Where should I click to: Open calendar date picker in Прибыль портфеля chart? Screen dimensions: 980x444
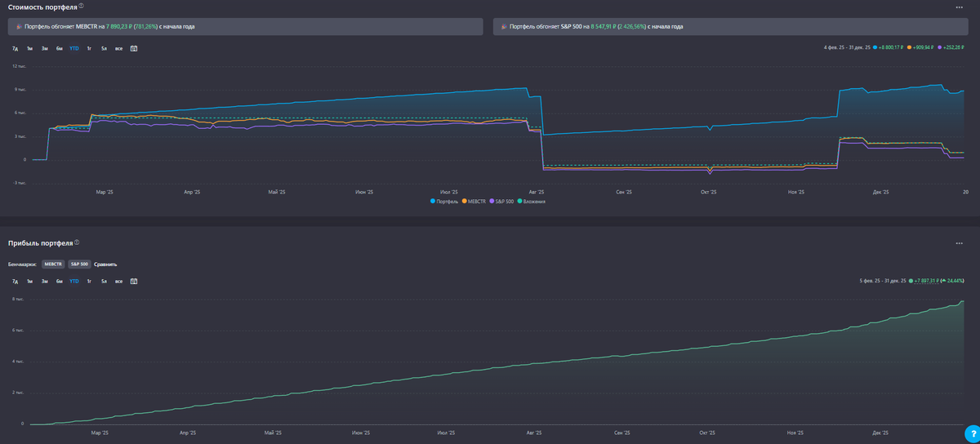134,281
